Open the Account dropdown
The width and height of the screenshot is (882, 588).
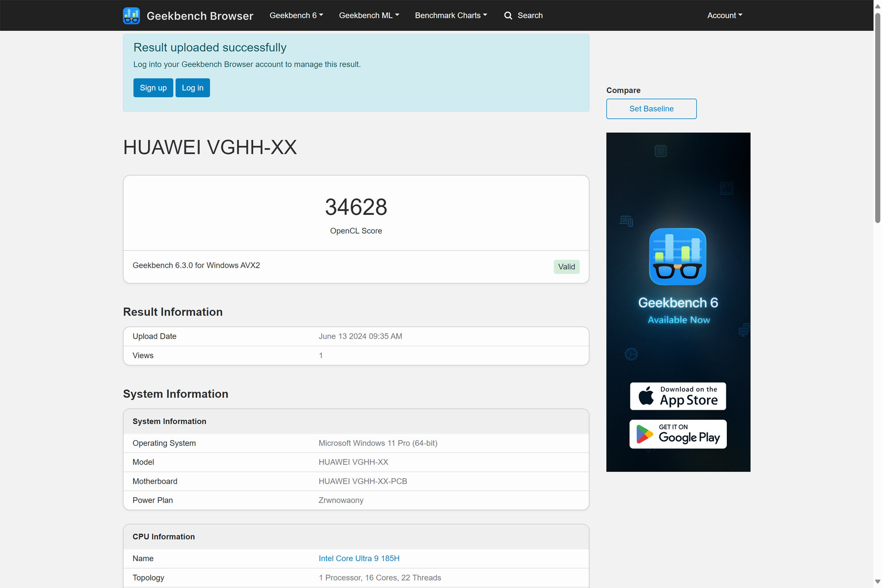tap(725, 15)
